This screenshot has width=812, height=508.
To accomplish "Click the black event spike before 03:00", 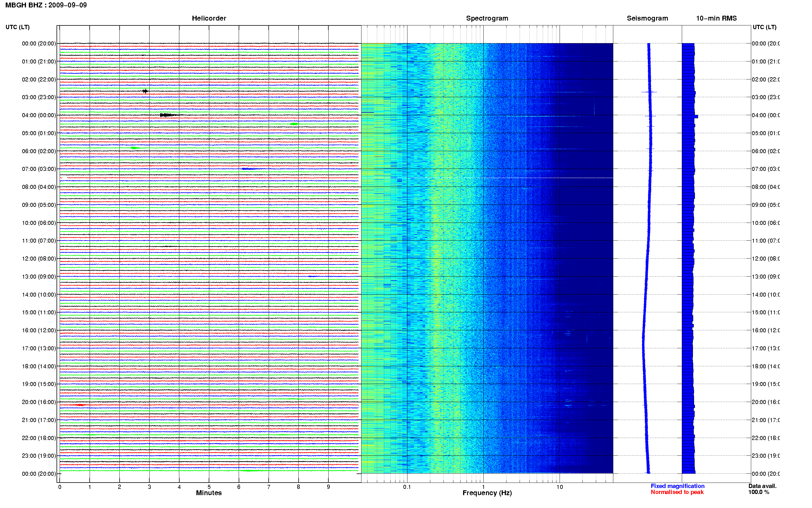I will pos(145,91).
